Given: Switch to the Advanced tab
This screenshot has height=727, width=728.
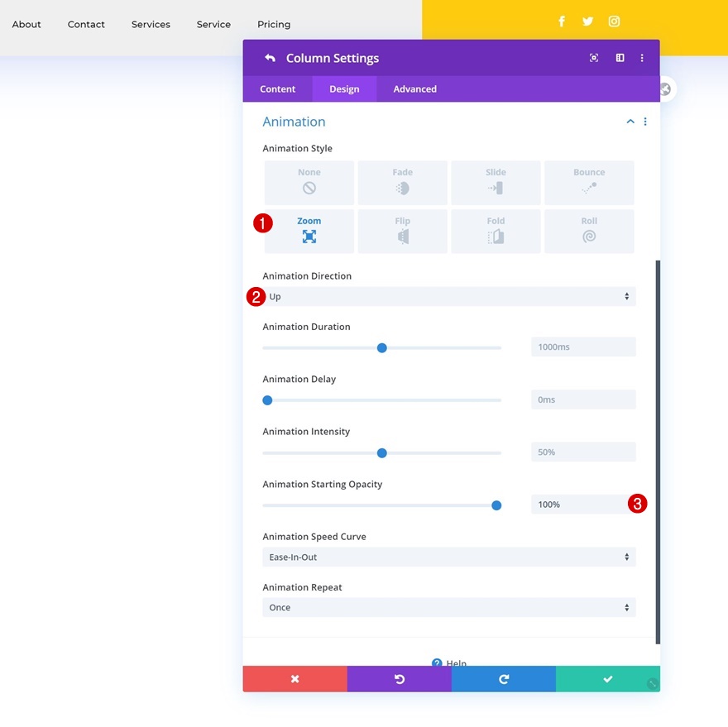Looking at the screenshot, I should tap(415, 89).
